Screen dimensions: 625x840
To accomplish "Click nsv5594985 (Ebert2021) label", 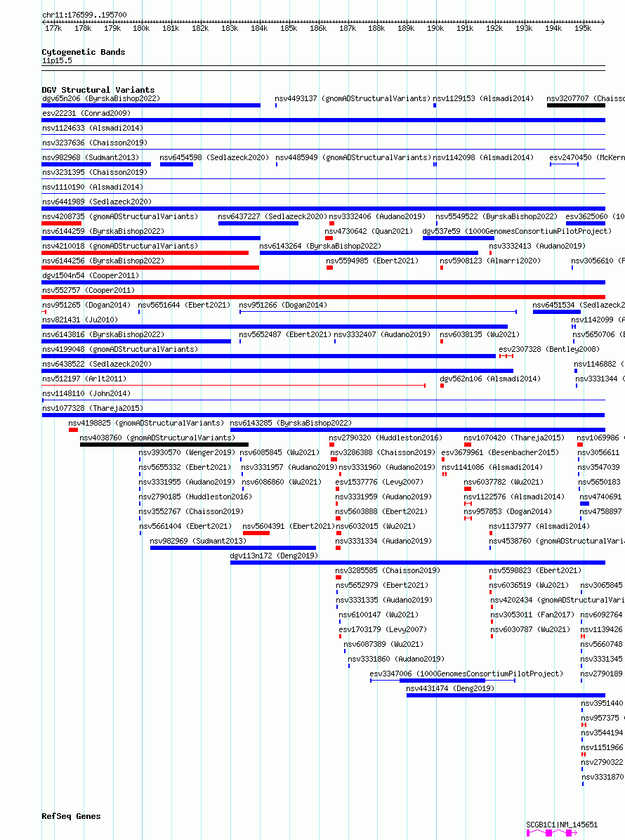I will (372, 261).
